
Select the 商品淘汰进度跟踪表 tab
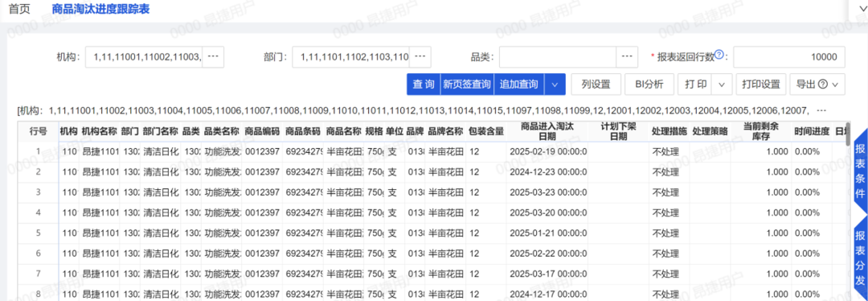[x=100, y=10]
